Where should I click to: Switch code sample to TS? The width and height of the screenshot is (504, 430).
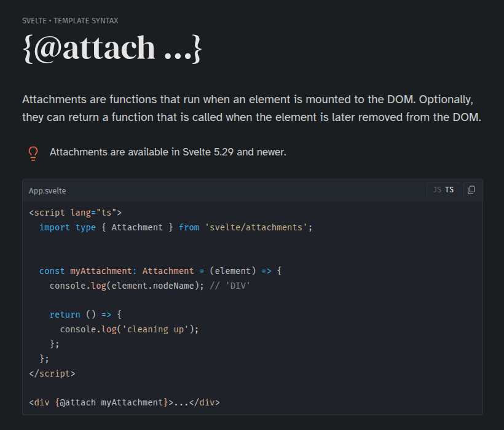[449, 190]
